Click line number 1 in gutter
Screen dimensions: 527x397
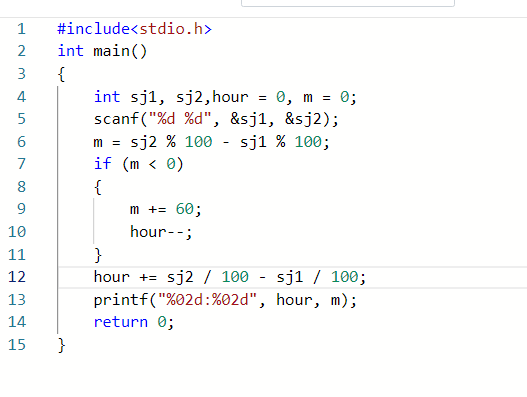click(21, 29)
